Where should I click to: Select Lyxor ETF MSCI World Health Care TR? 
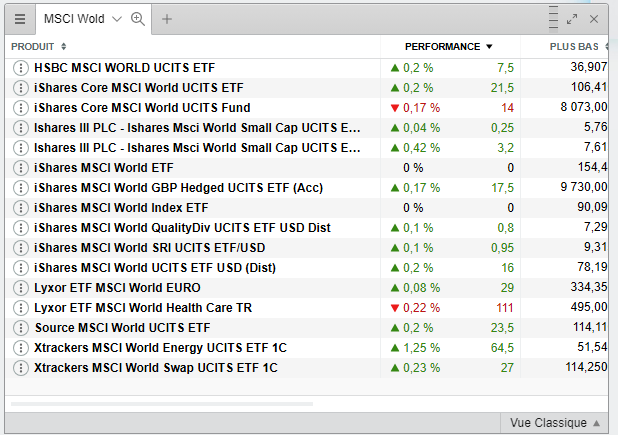click(143, 308)
